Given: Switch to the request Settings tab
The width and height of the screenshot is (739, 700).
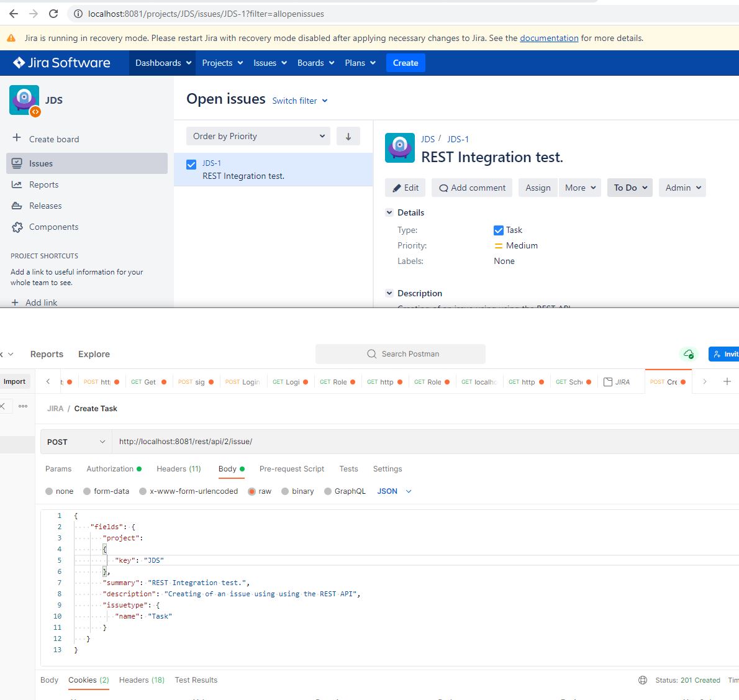Looking at the screenshot, I should 388,468.
